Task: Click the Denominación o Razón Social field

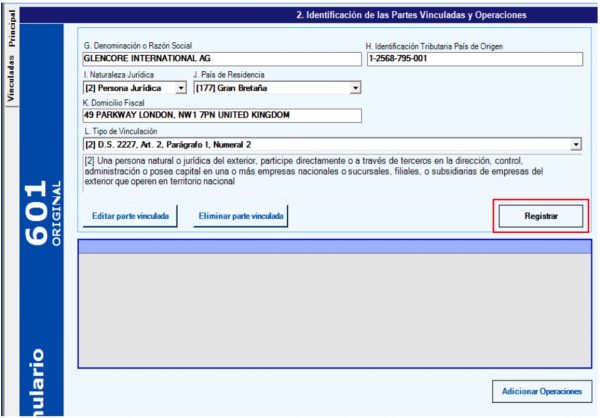Action: (220, 60)
